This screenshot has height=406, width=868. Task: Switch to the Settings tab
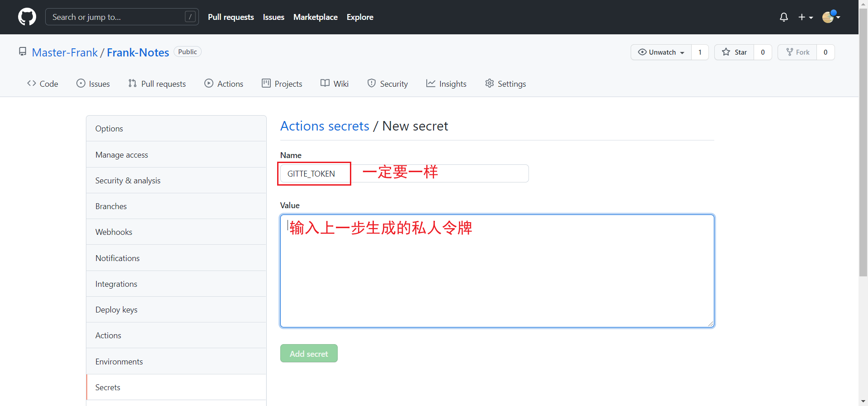(505, 84)
